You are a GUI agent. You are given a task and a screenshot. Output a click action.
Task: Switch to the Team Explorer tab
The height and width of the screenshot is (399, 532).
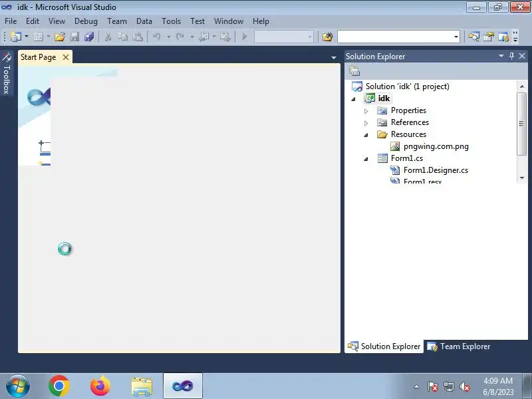click(x=459, y=346)
